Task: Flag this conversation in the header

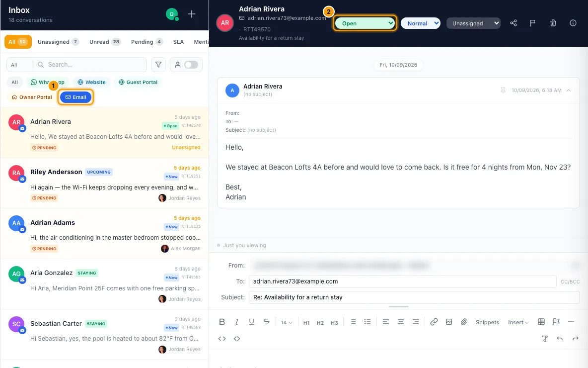Action: (x=532, y=23)
